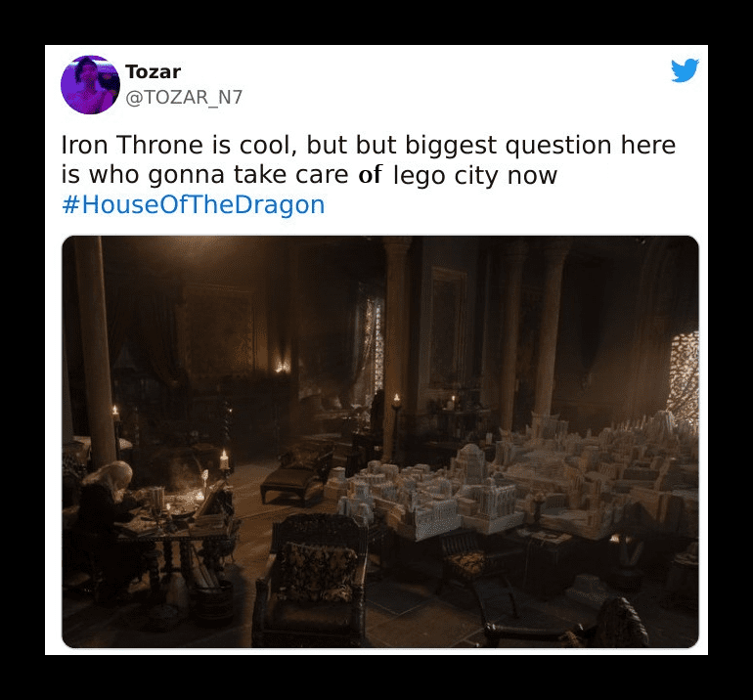The width and height of the screenshot is (753, 700).
Task: Open the attached tweet photo
Action: click(380, 442)
